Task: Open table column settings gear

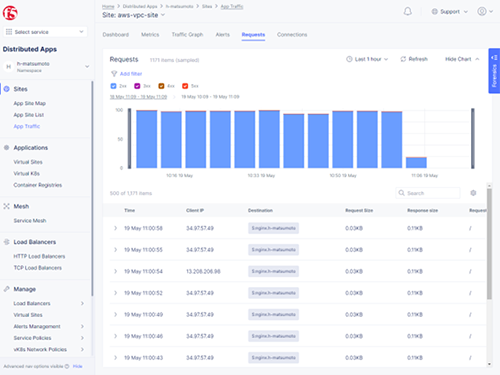Action: [x=473, y=193]
